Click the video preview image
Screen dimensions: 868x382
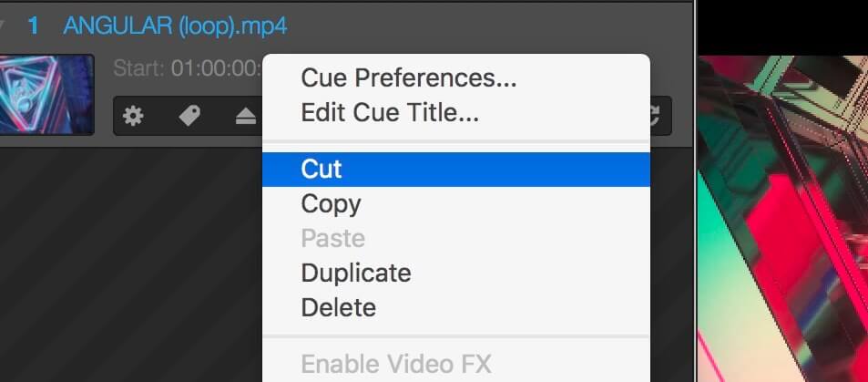click(x=782, y=219)
